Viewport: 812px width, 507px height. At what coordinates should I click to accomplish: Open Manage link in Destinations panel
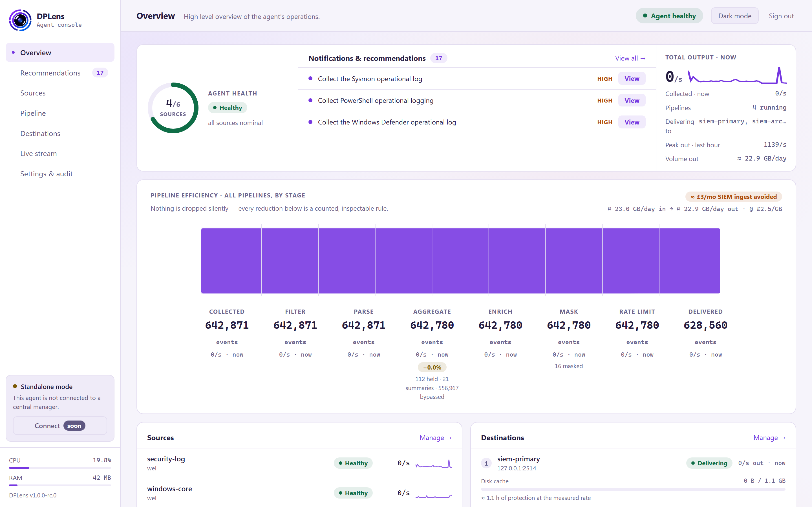pyautogui.click(x=769, y=438)
